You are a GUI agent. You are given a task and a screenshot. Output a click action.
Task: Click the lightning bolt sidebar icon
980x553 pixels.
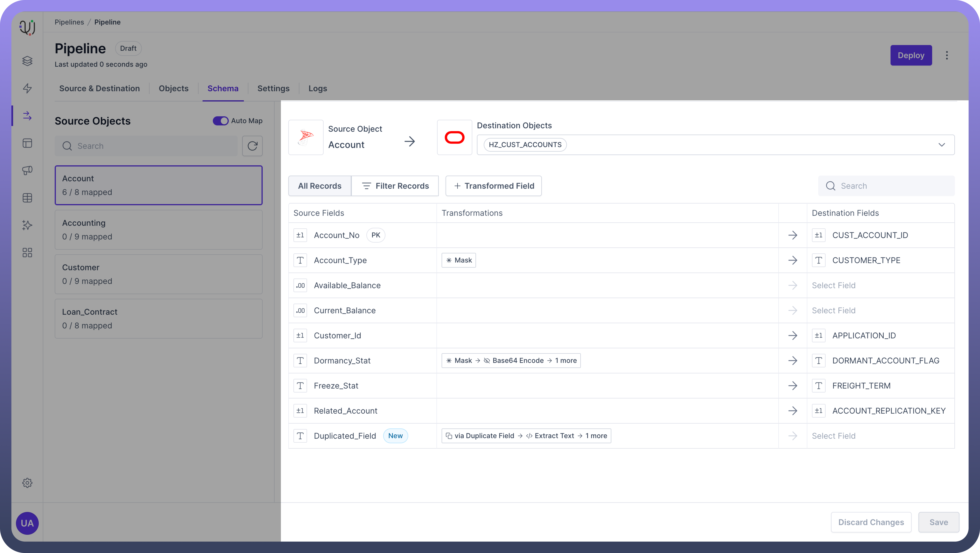27,88
